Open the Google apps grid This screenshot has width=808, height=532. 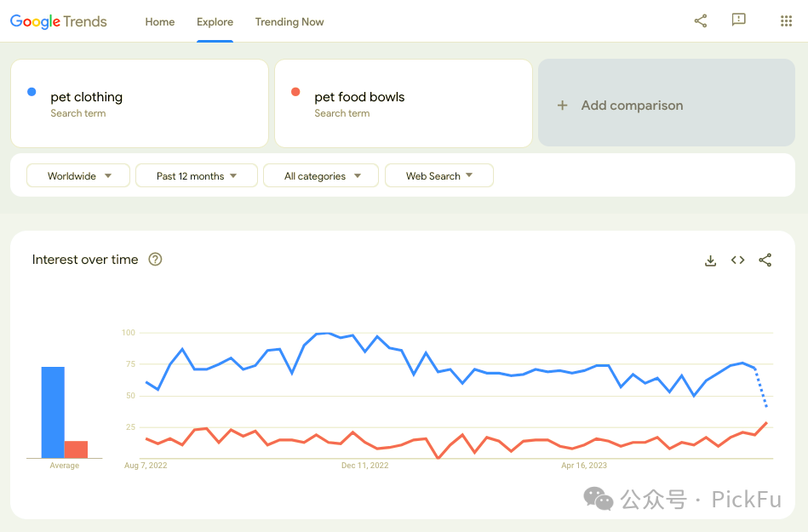[786, 21]
